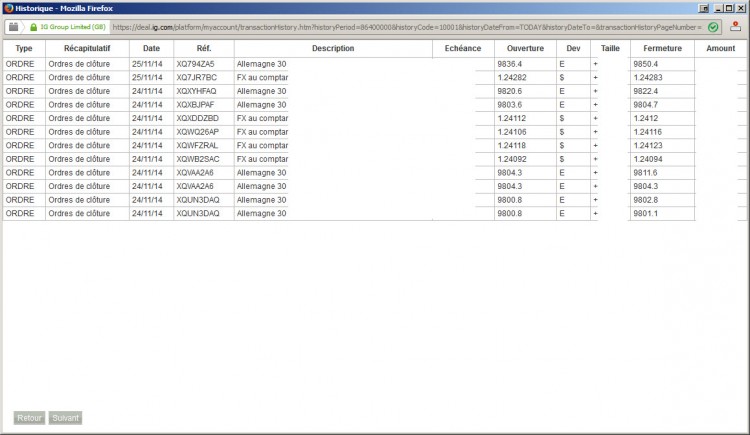Click opening value 9836.4
Image resolution: width=750 pixels, height=435 pixels.
pos(509,64)
